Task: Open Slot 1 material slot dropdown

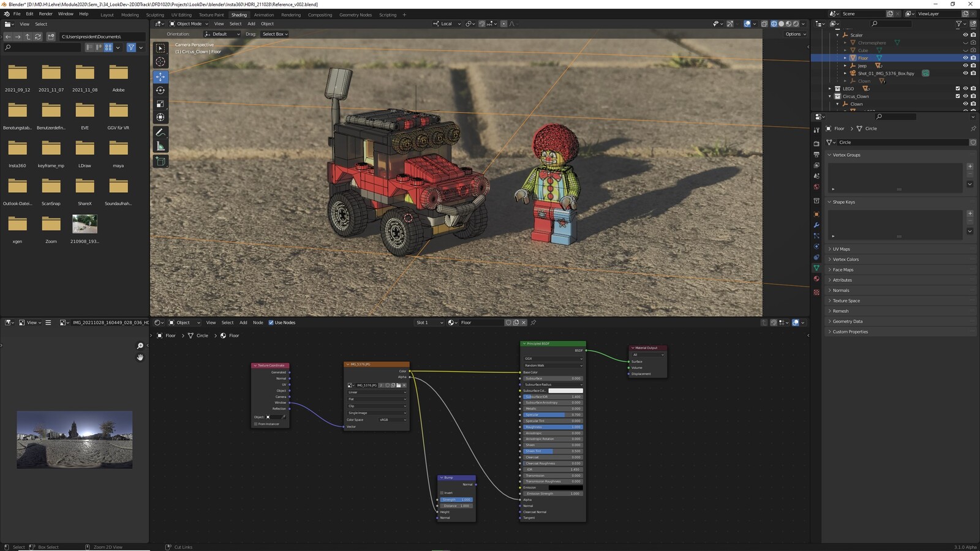Action: (x=429, y=323)
